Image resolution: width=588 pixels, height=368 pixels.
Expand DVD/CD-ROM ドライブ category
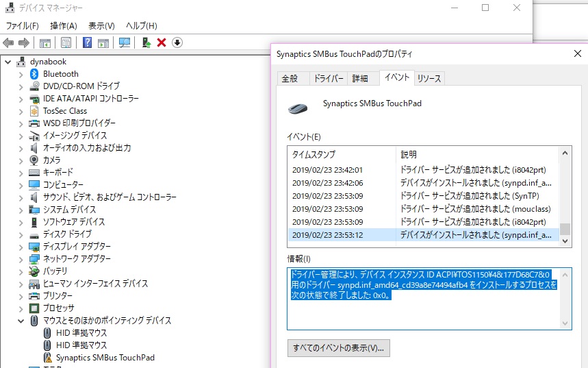pyautogui.click(x=21, y=87)
